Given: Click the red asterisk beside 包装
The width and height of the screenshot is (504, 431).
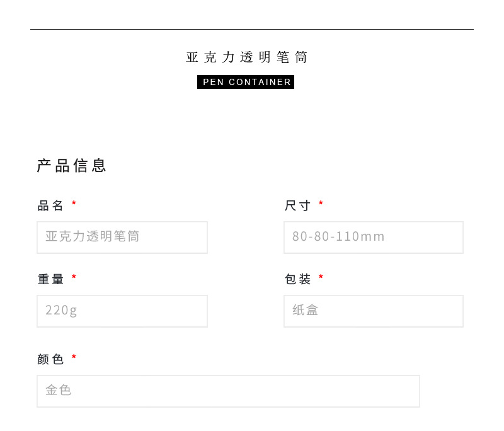Looking at the screenshot, I should 321,278.
